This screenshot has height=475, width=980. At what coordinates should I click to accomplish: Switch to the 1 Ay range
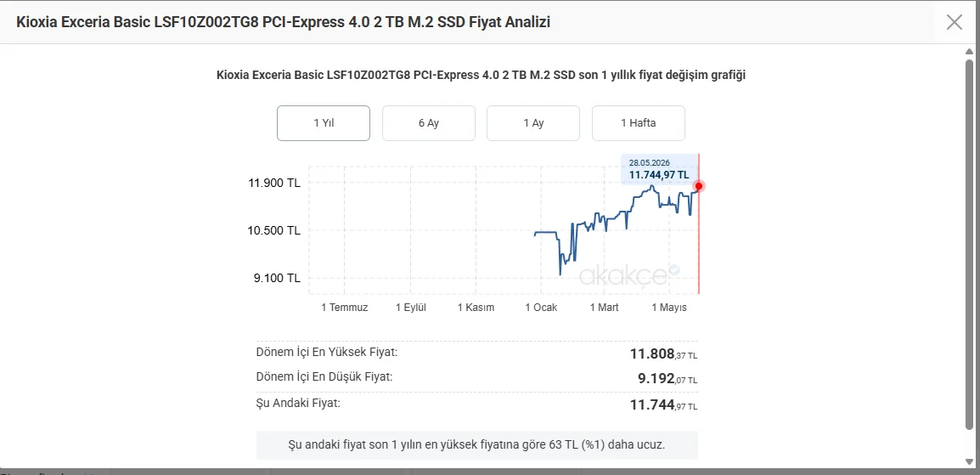(533, 123)
